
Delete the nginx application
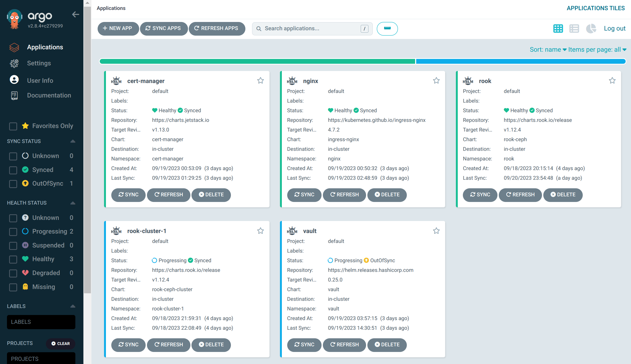(387, 195)
